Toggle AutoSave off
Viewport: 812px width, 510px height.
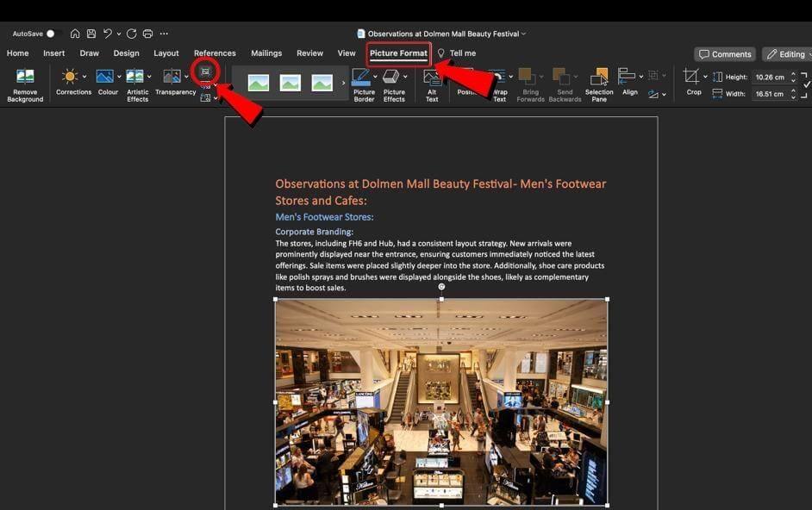[51, 33]
